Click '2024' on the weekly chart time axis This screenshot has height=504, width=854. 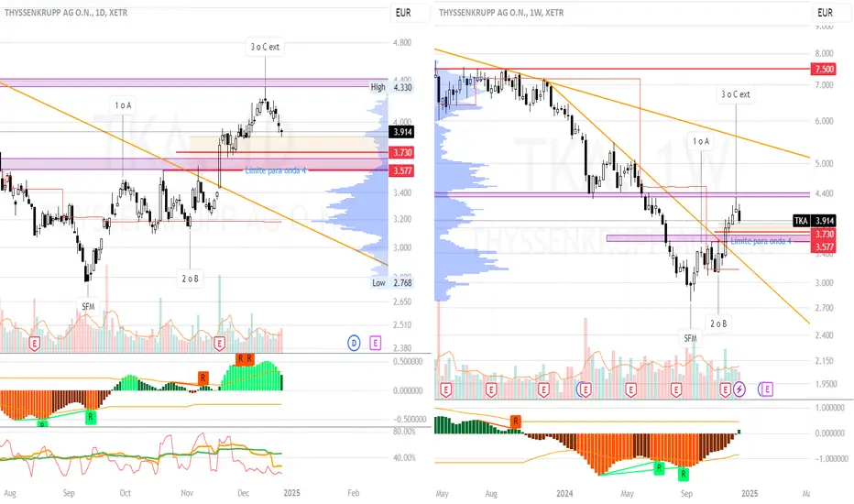point(564,494)
